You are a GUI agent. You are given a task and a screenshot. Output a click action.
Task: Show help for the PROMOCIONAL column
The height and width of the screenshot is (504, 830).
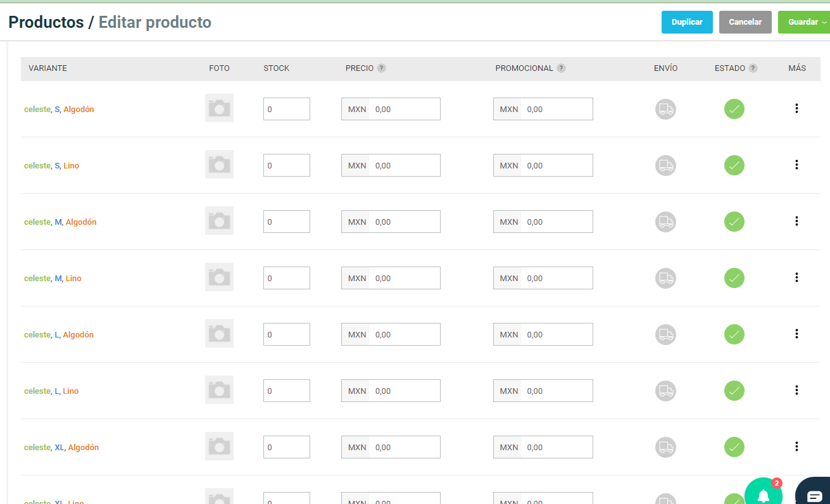point(561,68)
